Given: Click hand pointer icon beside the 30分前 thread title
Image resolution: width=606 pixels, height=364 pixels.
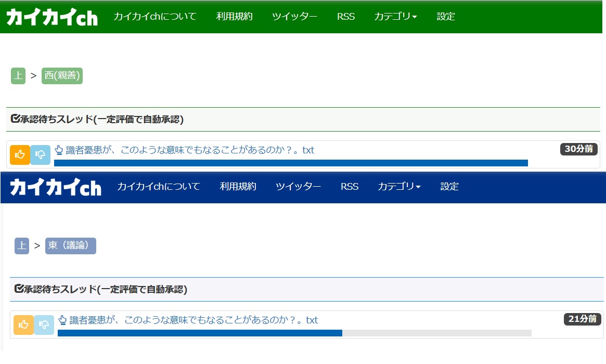Looking at the screenshot, I should point(59,150).
